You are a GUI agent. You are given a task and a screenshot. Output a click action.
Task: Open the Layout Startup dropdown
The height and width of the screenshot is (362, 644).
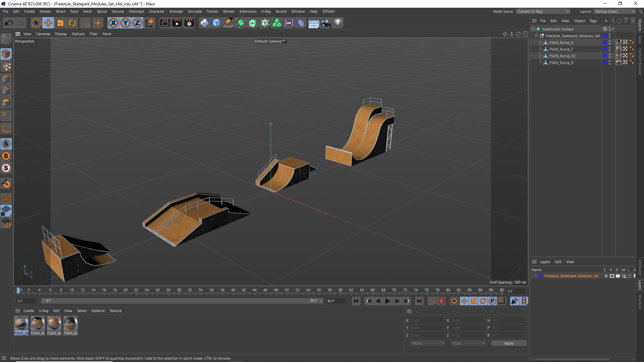(x=614, y=11)
